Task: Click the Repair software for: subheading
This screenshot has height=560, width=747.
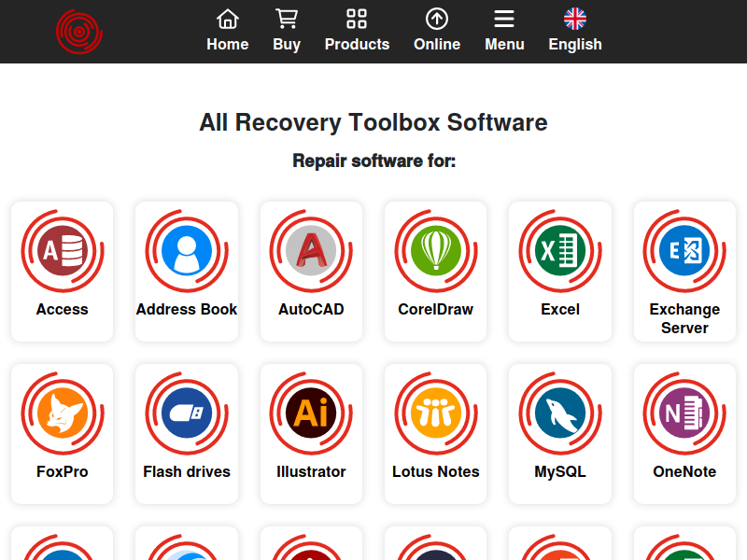Action: [x=374, y=161]
